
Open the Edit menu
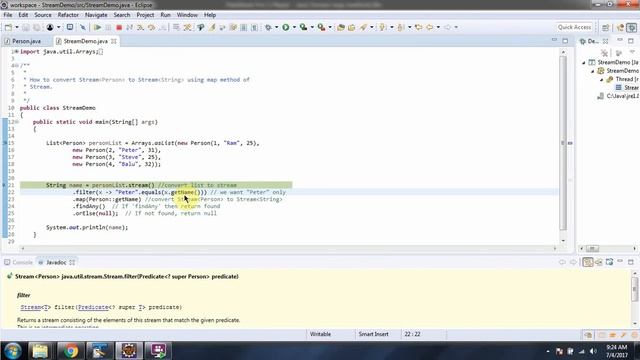coord(23,15)
